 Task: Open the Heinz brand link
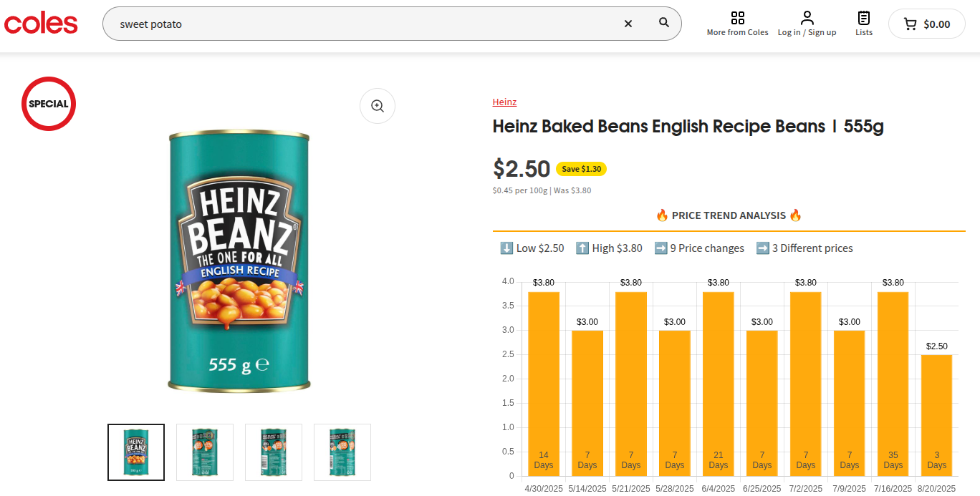(x=504, y=102)
